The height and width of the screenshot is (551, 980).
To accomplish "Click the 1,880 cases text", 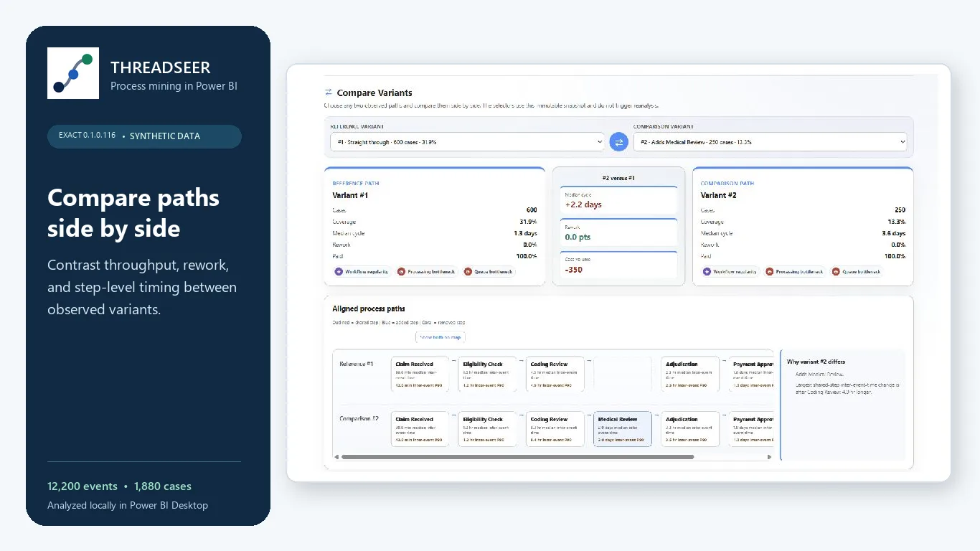I will pyautogui.click(x=163, y=486).
